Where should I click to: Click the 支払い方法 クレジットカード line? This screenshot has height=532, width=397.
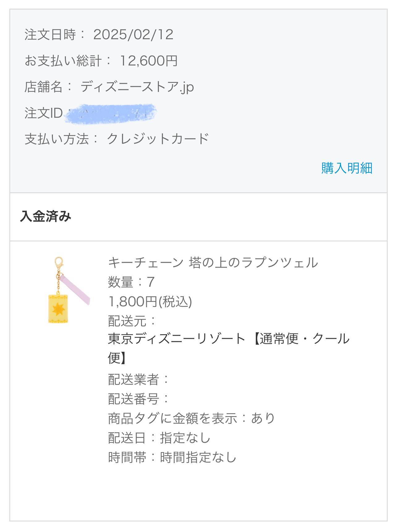pos(117,139)
